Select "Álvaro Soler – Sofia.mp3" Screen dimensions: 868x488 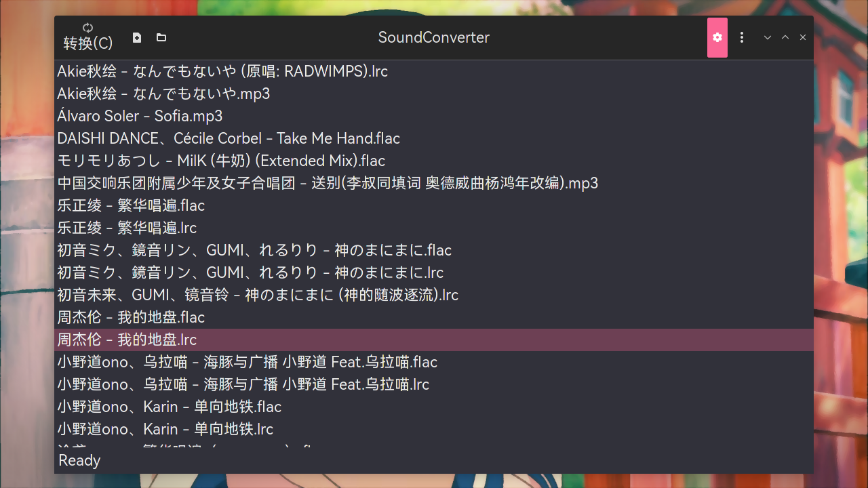[139, 116]
